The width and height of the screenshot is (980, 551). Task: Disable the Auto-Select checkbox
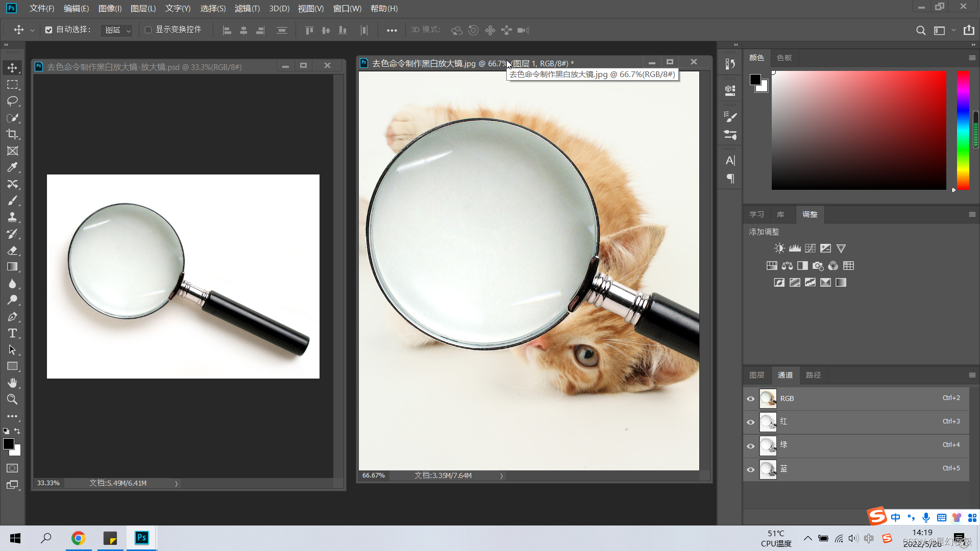[x=48, y=30]
